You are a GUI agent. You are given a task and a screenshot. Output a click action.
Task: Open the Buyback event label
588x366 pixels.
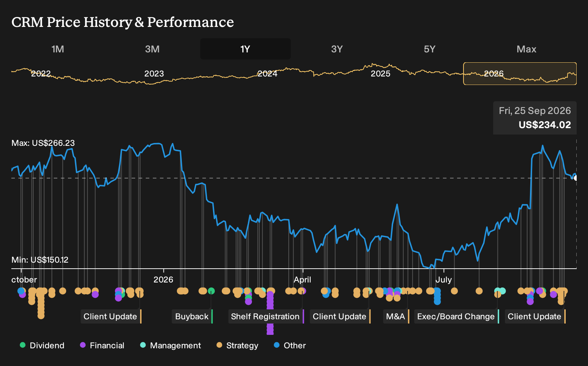192,316
